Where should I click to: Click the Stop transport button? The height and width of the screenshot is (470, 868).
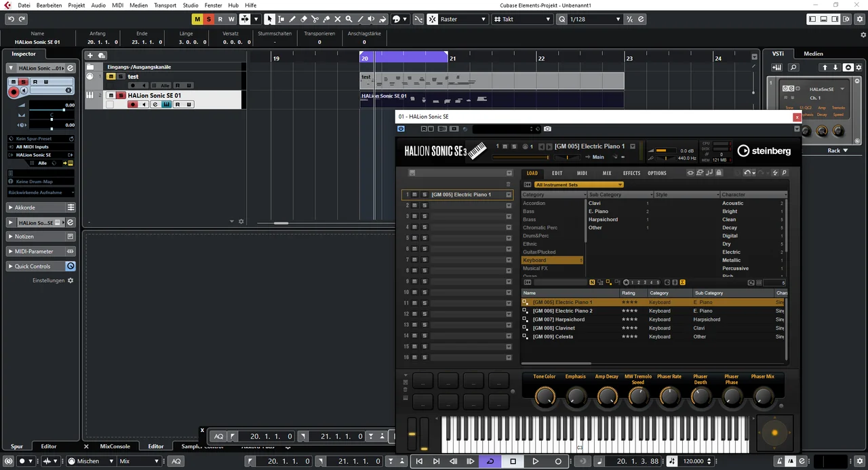click(513, 461)
